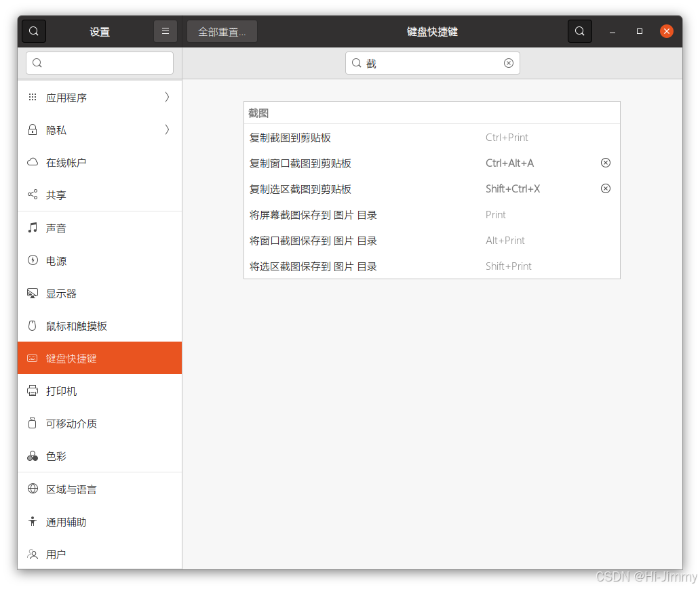Open the 用户 (Users) settings icon
700x589 pixels.
pyautogui.click(x=32, y=554)
